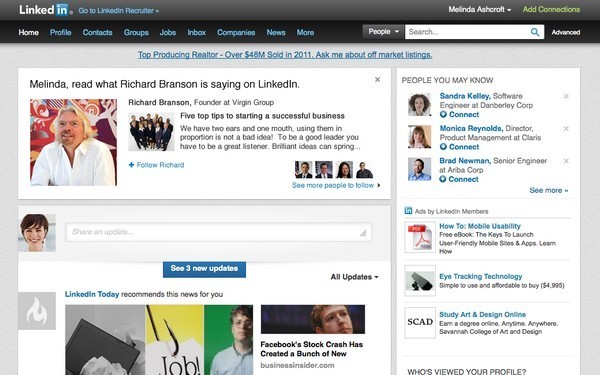Click the search magnifier icon
The width and height of the screenshot is (600, 375).
(535, 32)
